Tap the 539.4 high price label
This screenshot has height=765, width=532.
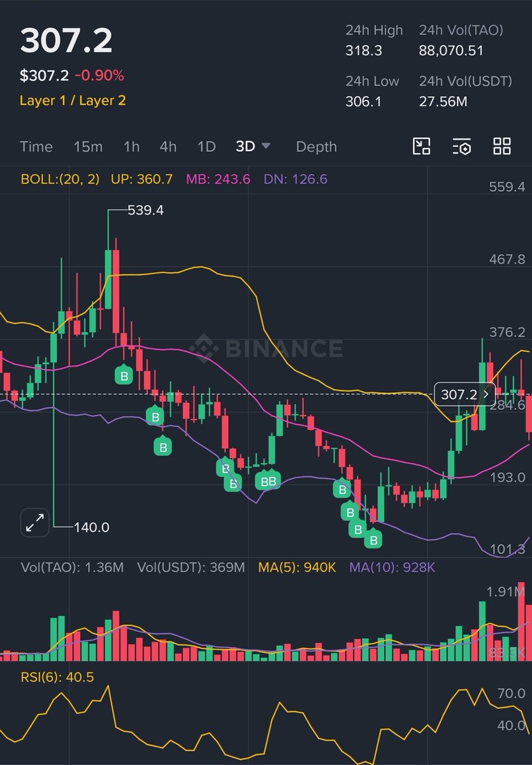point(146,210)
